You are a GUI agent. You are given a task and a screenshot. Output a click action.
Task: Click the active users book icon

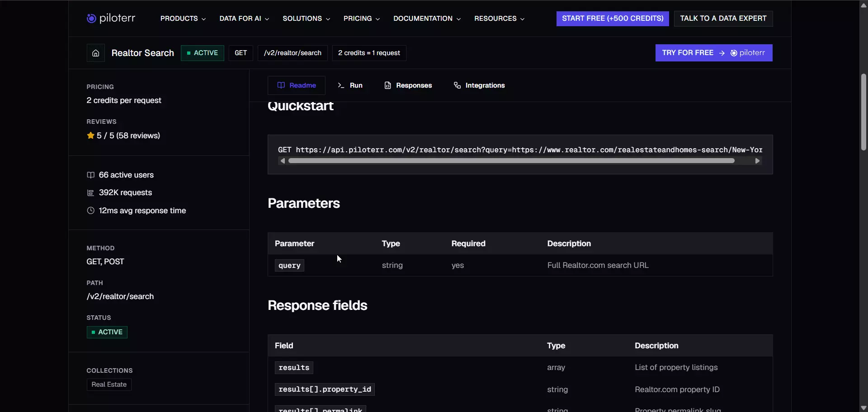(x=90, y=175)
